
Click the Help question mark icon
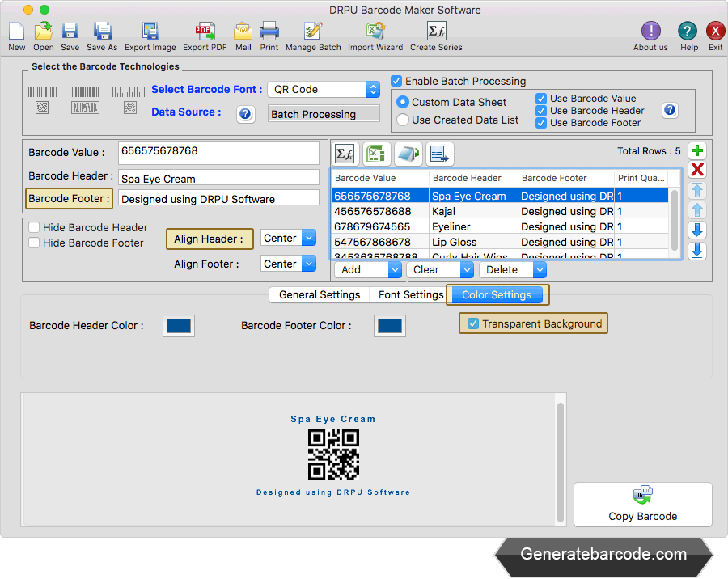[687, 31]
